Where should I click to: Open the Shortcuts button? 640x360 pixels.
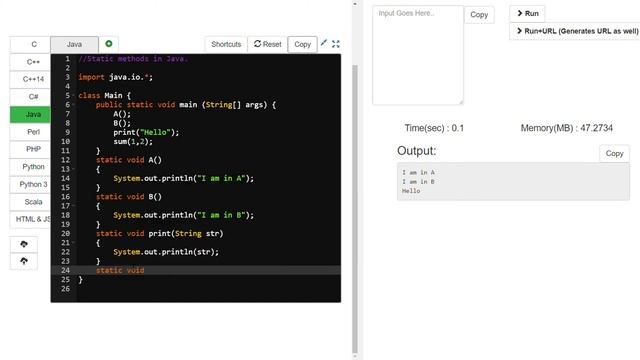[226, 44]
